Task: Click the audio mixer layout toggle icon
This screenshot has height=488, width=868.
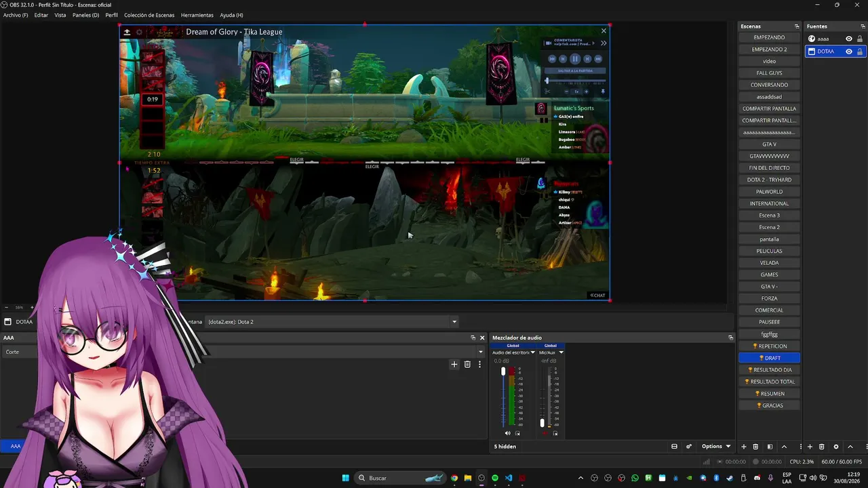Action: pos(674,447)
